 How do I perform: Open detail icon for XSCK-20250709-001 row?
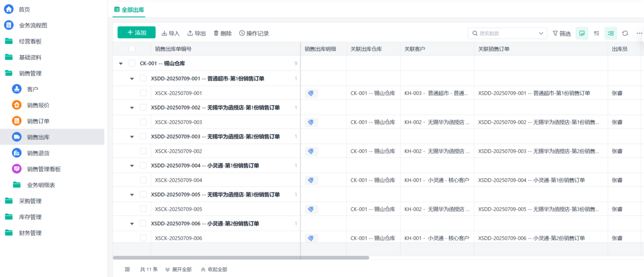311,93
